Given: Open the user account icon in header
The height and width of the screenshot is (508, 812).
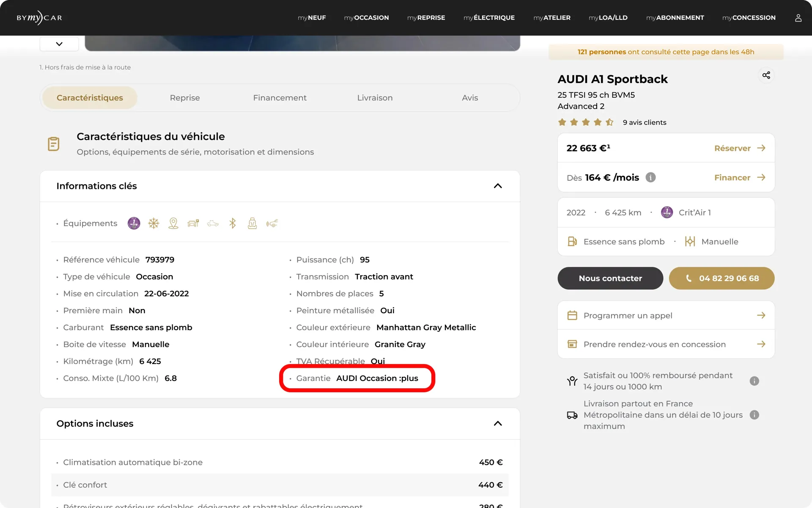Looking at the screenshot, I should tap(798, 18).
